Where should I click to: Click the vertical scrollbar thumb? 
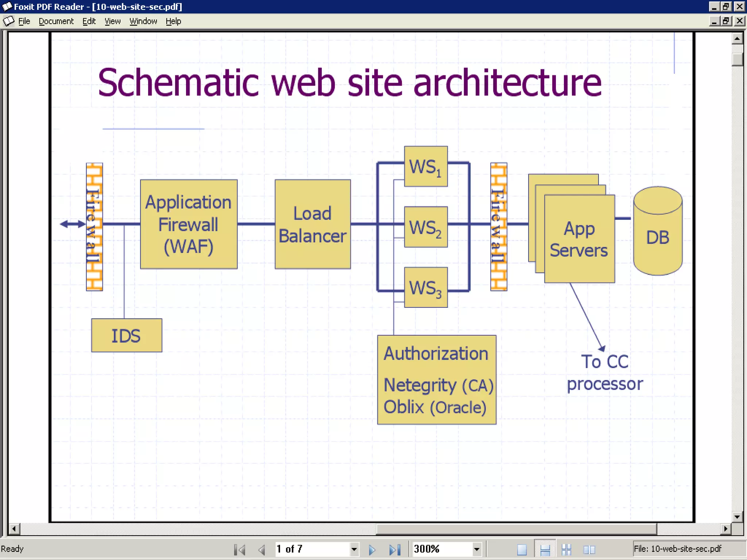click(x=737, y=59)
